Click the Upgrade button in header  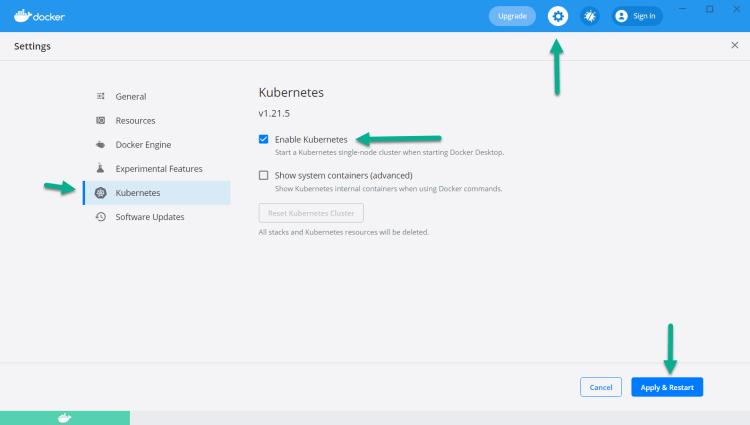point(512,16)
